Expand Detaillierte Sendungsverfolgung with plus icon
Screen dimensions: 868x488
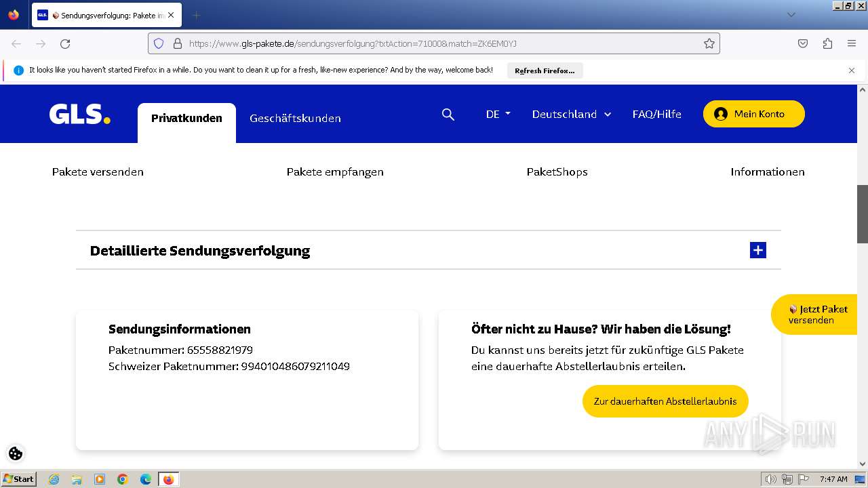[758, 250]
